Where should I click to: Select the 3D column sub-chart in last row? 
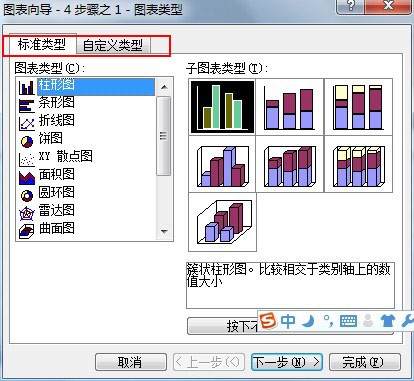(x=222, y=222)
